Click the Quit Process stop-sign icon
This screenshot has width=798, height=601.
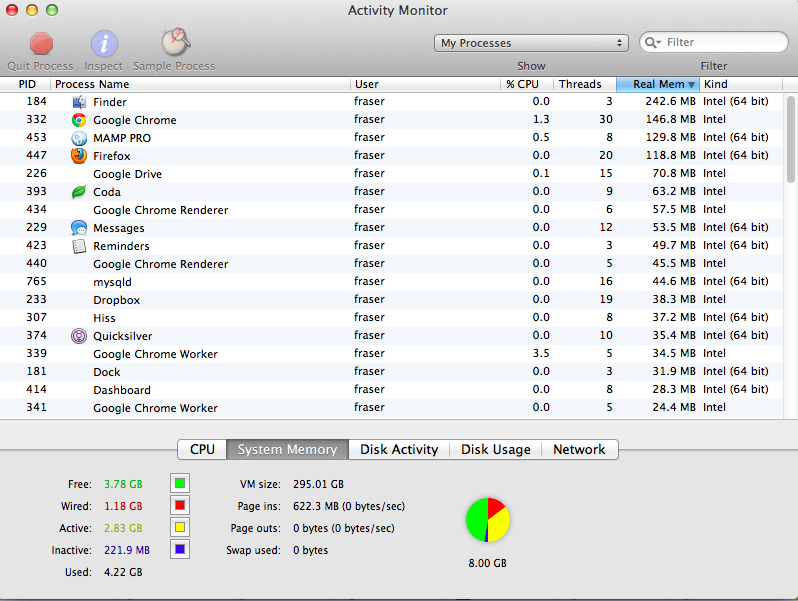tap(41, 43)
